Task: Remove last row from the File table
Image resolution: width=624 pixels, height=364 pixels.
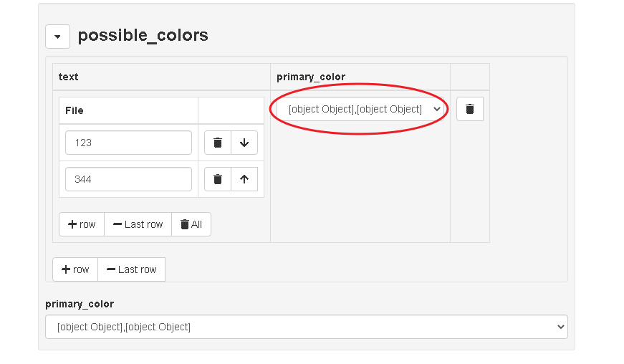Action: pos(138,224)
